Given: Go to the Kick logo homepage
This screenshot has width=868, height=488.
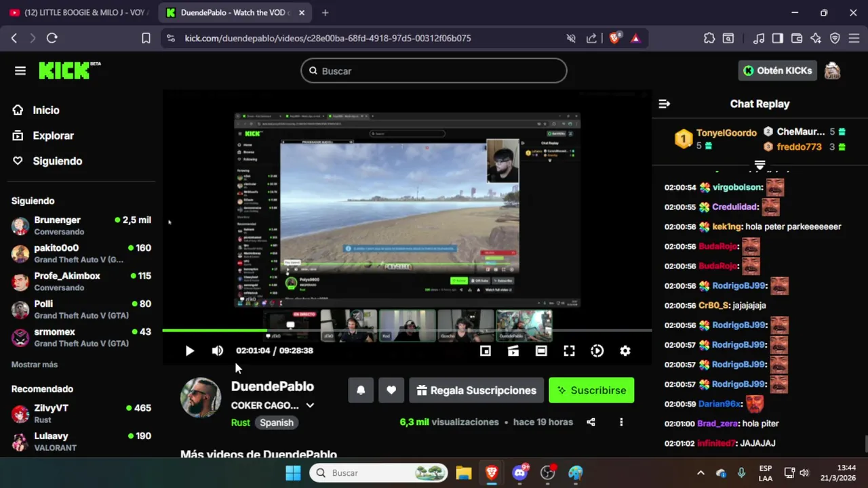Looking at the screenshot, I should (69, 70).
